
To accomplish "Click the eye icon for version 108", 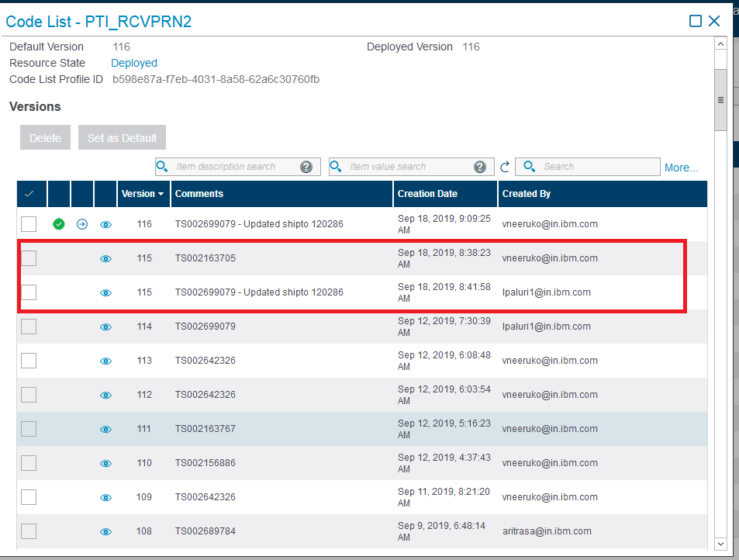I will [x=106, y=531].
